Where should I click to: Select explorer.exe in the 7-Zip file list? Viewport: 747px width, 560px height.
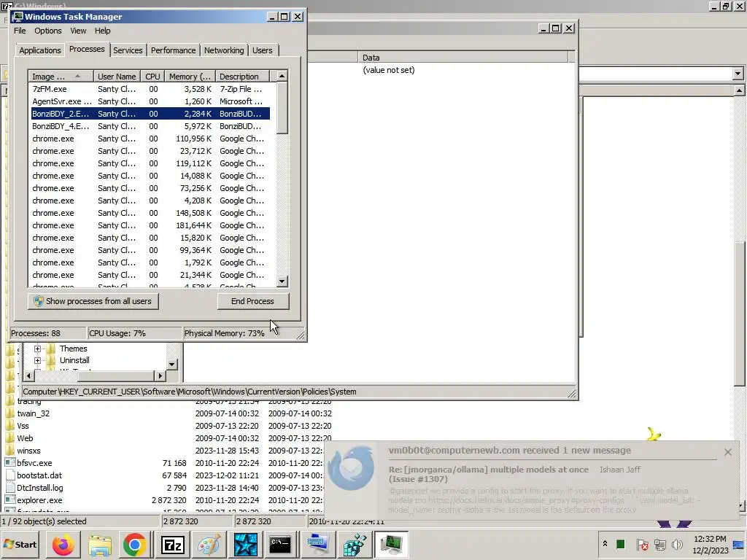(x=39, y=500)
